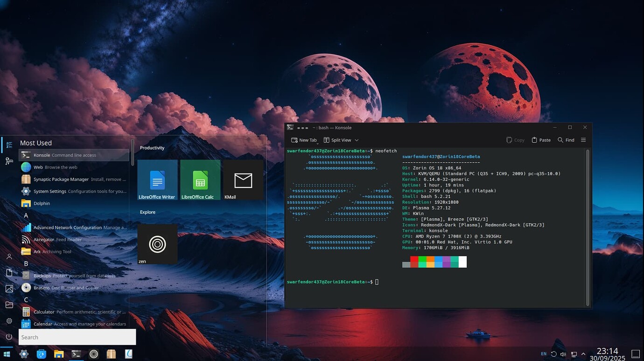
Task: Click the power icon in menu sidebar
Action: tap(9, 336)
